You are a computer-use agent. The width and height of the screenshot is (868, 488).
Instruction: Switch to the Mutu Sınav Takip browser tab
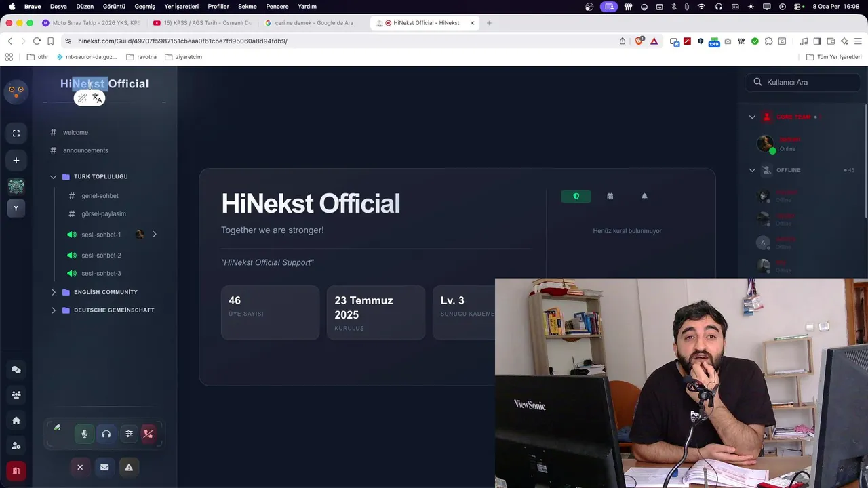coord(92,23)
